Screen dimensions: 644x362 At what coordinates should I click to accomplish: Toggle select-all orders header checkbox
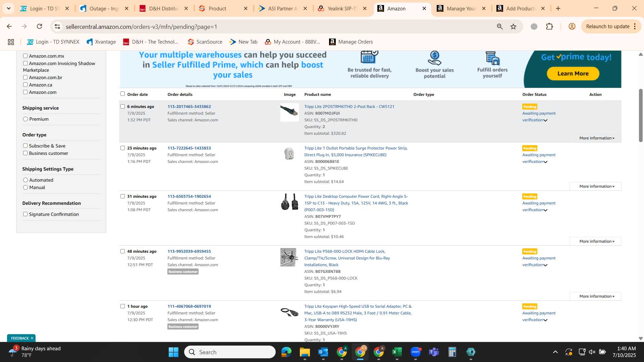[122, 94]
